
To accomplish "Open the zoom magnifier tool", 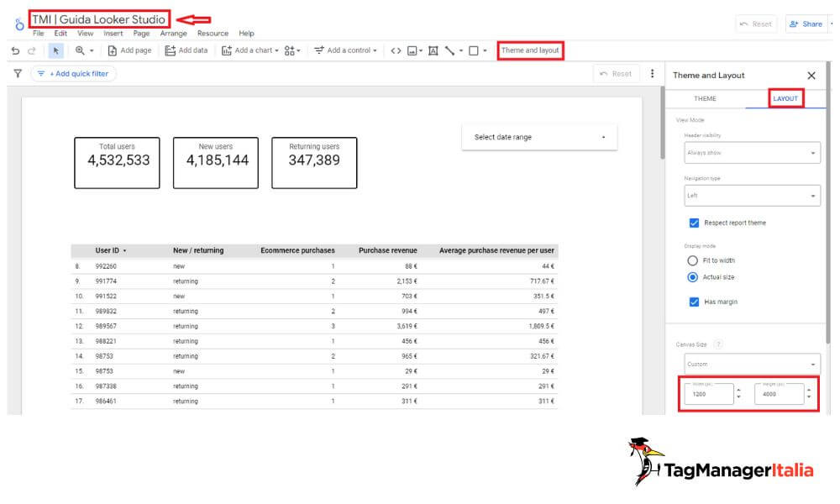I will point(80,51).
